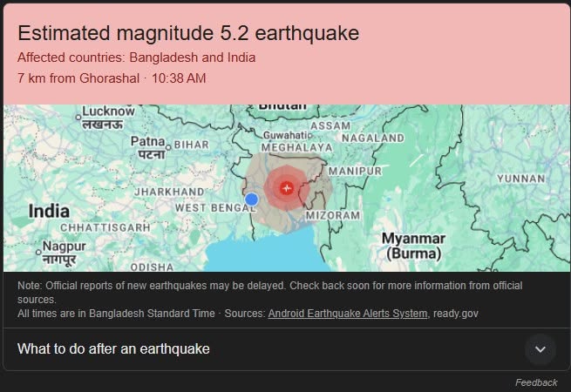Select the Jharkhand state label

[x=169, y=192]
